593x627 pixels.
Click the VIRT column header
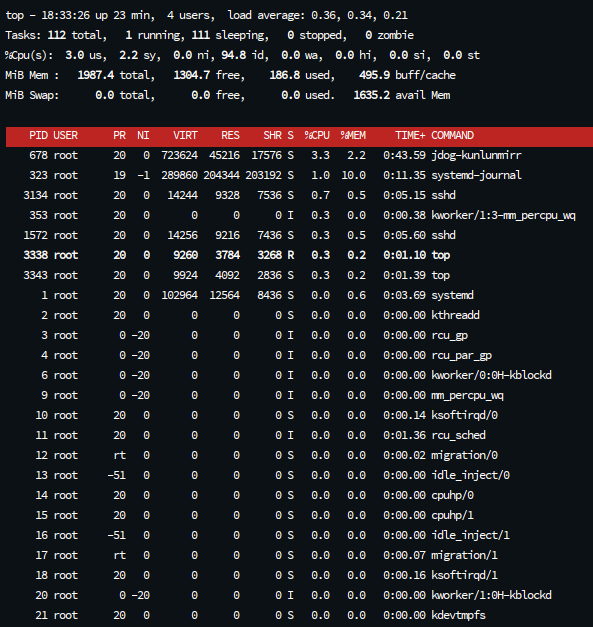(185, 136)
